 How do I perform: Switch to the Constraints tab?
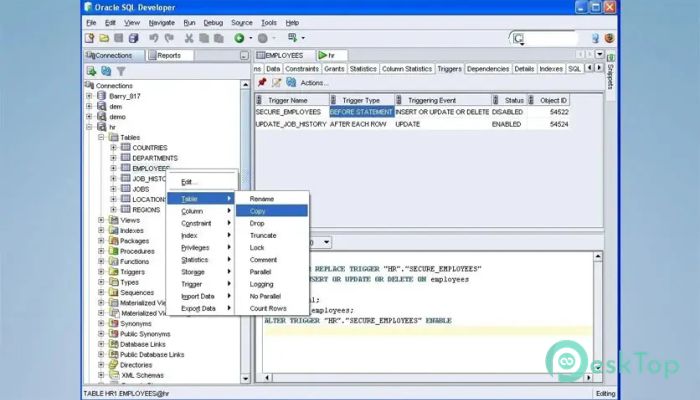[x=302, y=69]
